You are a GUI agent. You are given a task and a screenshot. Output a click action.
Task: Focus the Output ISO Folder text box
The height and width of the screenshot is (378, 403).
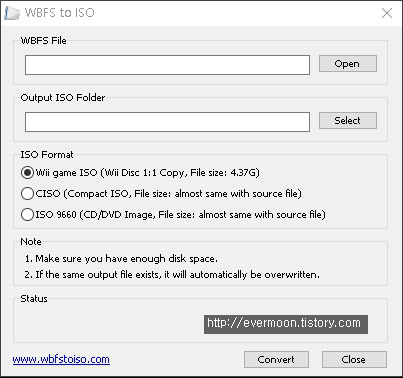[167, 122]
